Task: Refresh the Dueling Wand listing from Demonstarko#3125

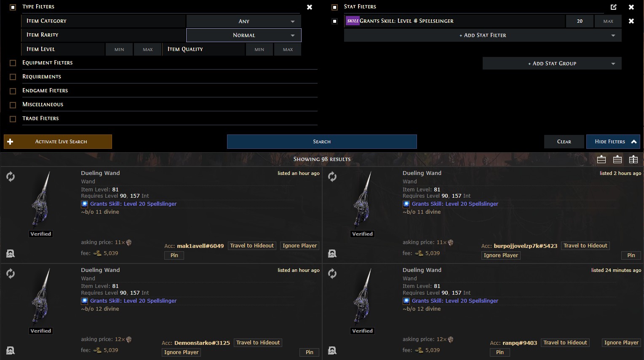Action: (11, 274)
